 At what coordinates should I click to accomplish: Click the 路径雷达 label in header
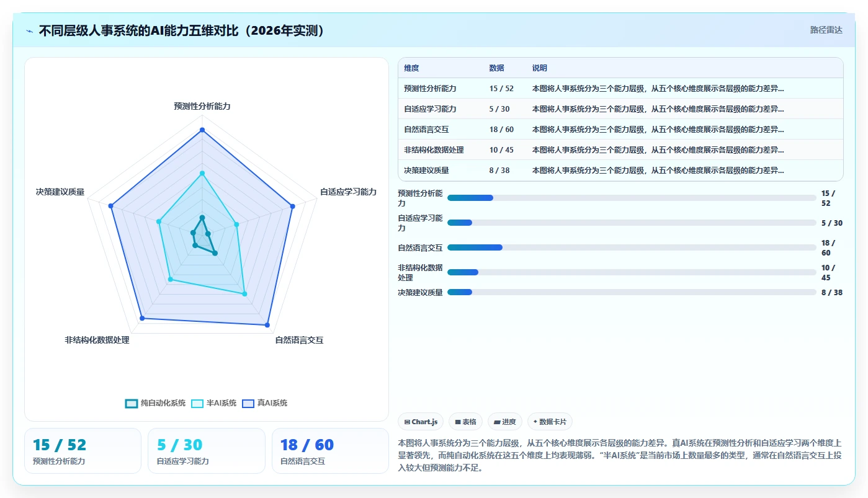826,30
